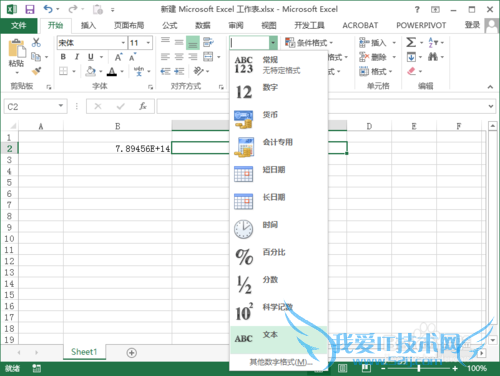Open the number format combo dropdown arrow
Viewport: 500px width, 376px height.
pyautogui.click(x=273, y=43)
